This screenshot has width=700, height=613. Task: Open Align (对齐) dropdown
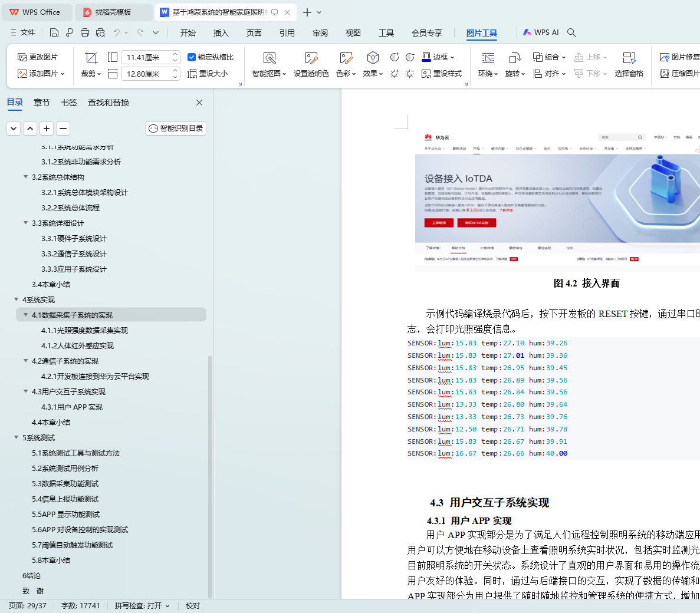pyautogui.click(x=549, y=74)
